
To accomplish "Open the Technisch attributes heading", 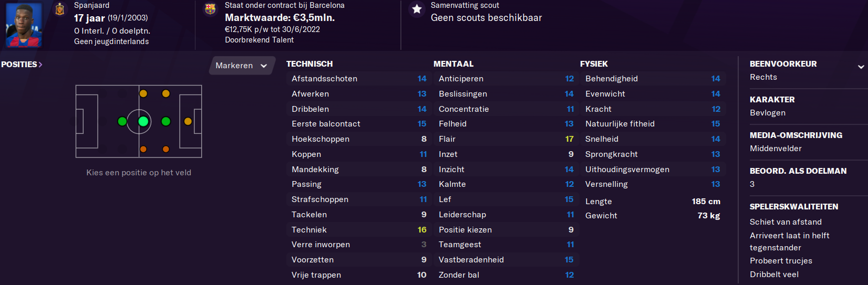I will [309, 64].
